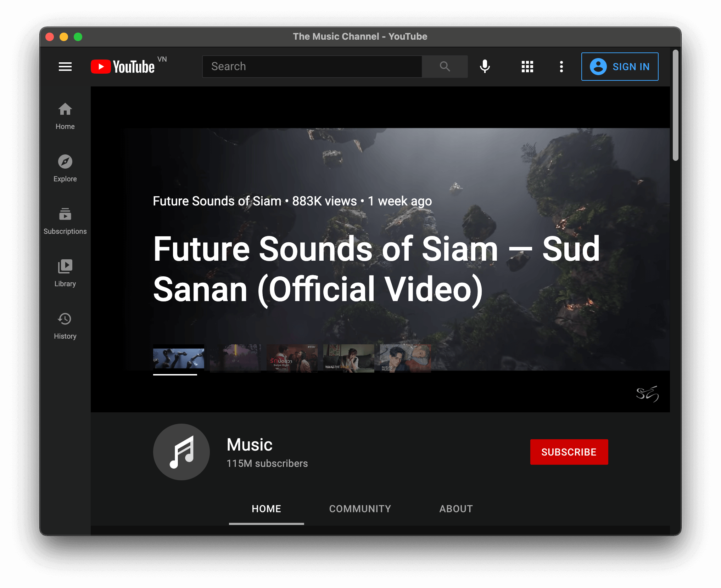
Task: Switch to the COMMUNITY tab
Action: click(x=359, y=508)
